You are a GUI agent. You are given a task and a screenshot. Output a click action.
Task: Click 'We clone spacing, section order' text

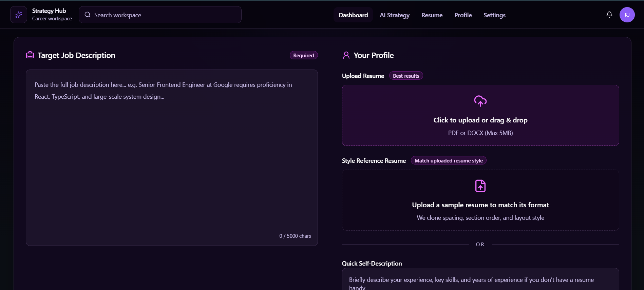459,218
